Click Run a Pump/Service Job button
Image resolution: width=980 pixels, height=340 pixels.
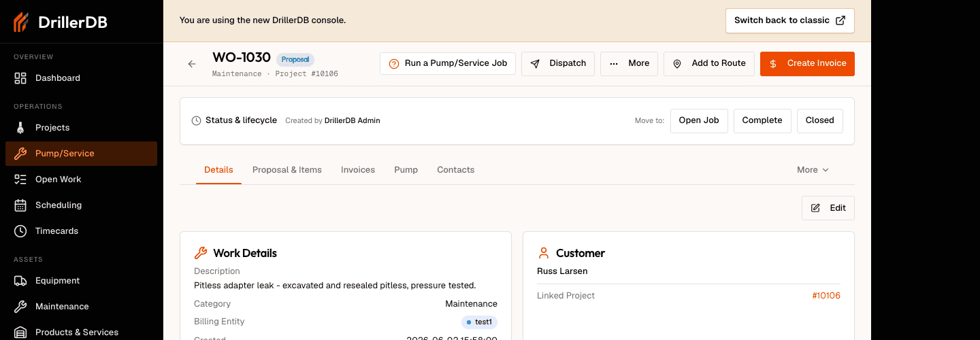point(448,63)
